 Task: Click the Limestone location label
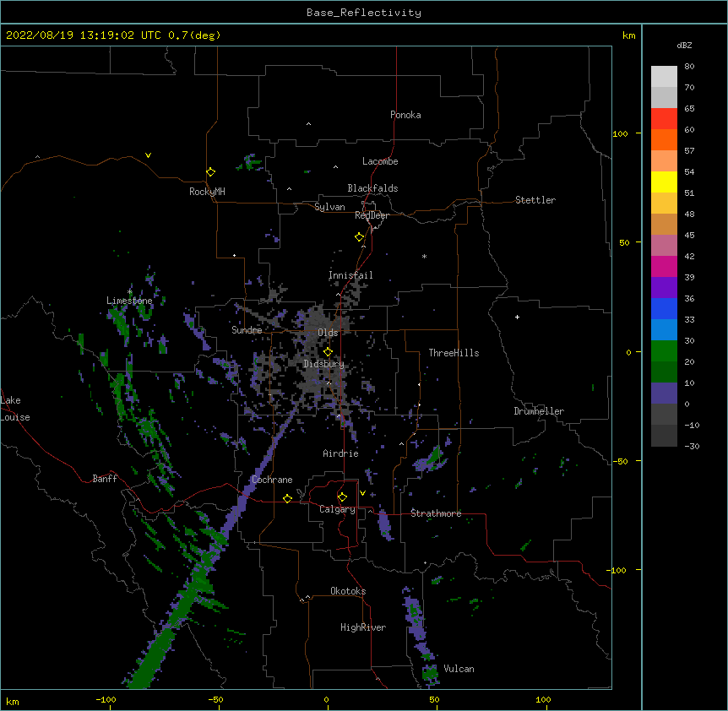click(129, 301)
